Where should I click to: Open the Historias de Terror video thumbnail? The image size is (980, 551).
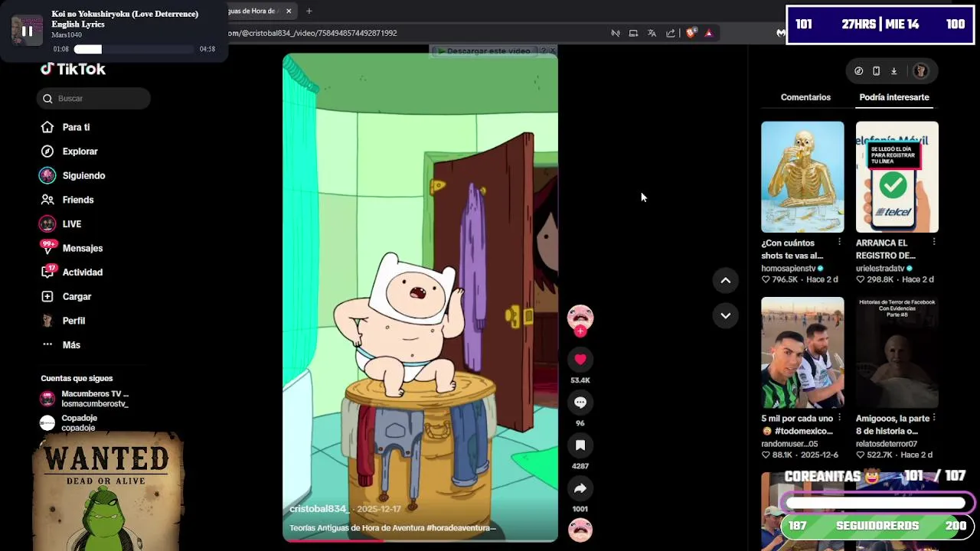(897, 353)
